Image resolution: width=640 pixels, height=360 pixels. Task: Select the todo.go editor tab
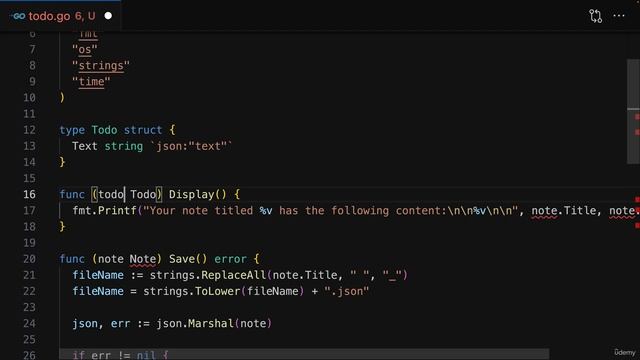(60, 16)
